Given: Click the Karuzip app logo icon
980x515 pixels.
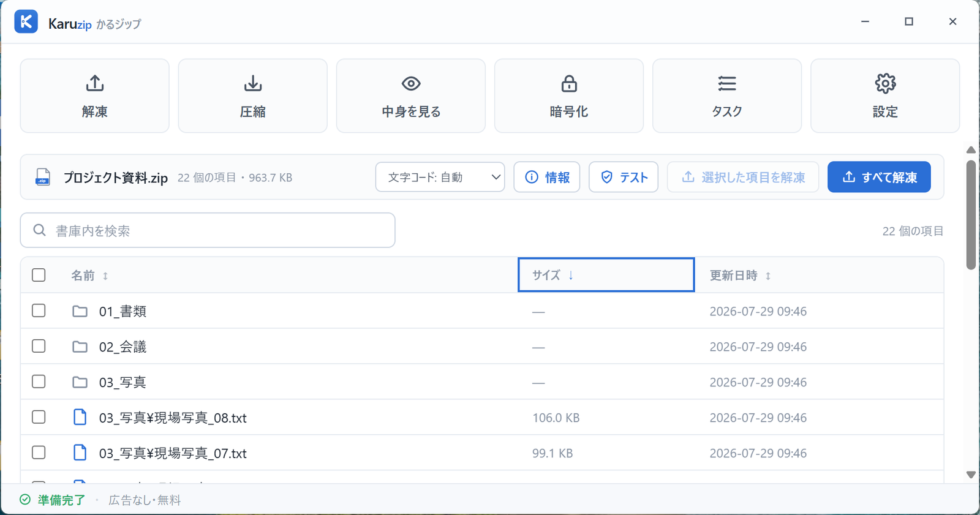Looking at the screenshot, I should coord(26,22).
